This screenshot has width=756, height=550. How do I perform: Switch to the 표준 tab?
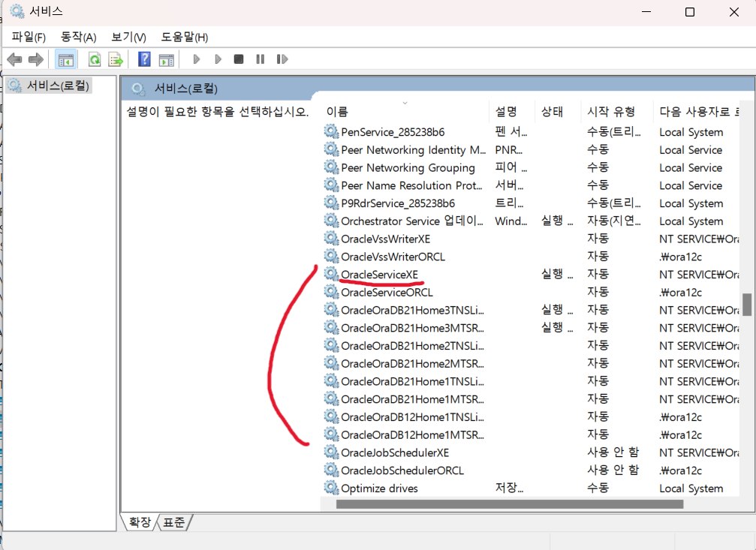click(x=175, y=522)
